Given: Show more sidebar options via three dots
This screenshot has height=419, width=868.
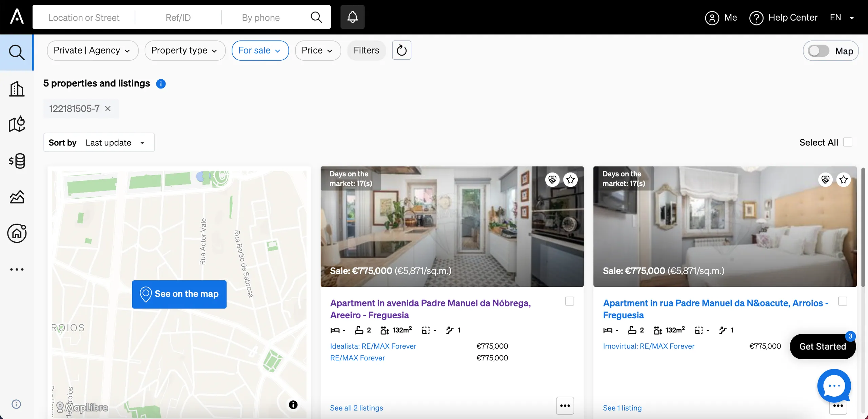Looking at the screenshot, I should click(x=17, y=270).
